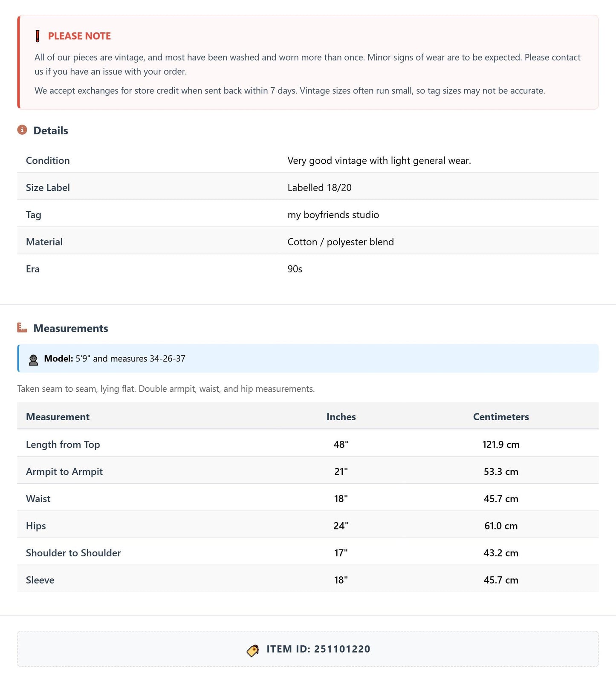Viewport: 616px width, 682px height.
Task: Click the Shoulder to Shoulder row label
Action: point(73,553)
